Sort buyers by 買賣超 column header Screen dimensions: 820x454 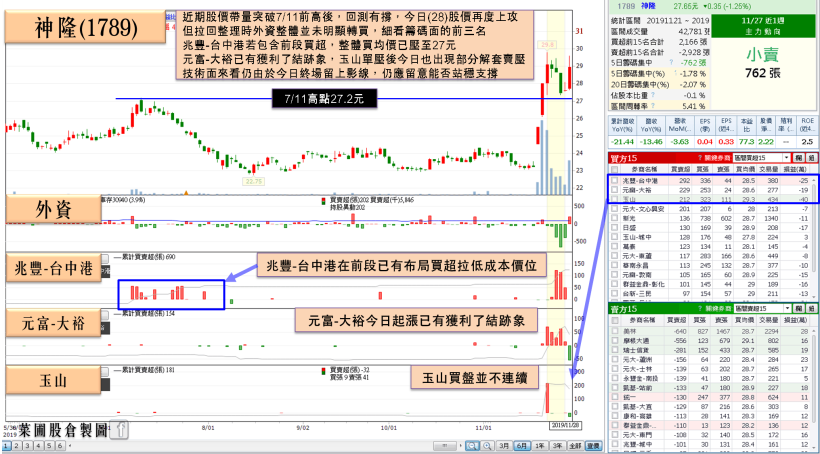click(680, 170)
